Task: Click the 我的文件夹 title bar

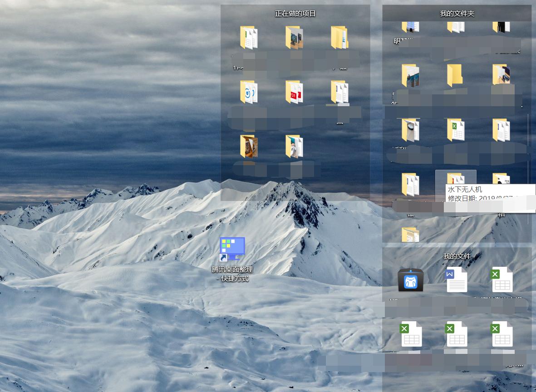Action: pos(457,14)
